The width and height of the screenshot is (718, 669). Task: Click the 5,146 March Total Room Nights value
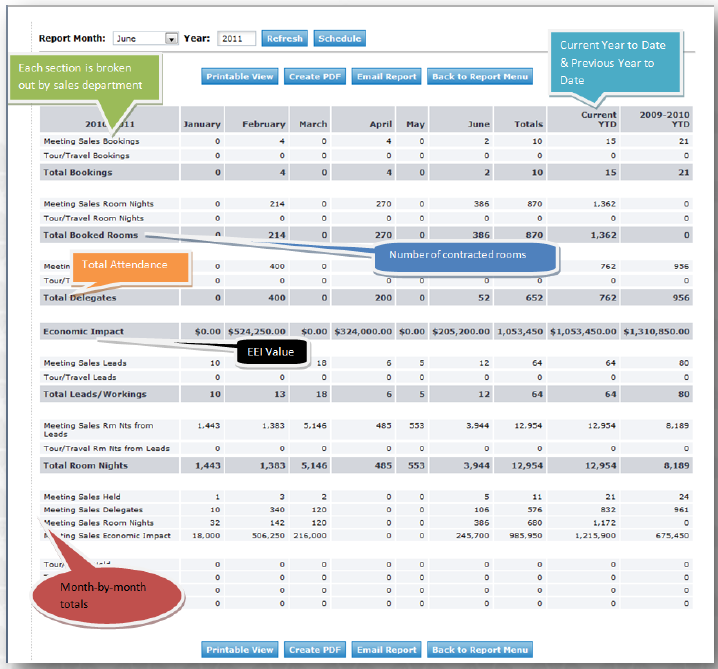(314, 466)
